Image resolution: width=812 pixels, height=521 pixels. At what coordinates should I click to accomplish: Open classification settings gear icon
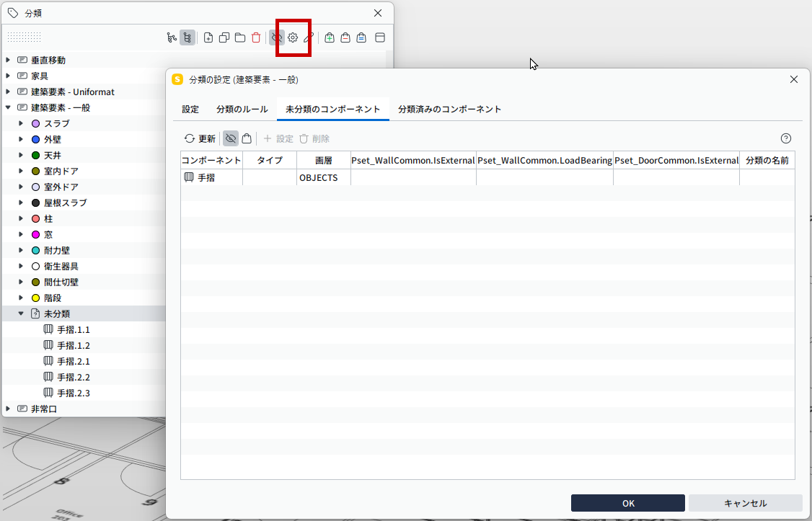tap(293, 37)
